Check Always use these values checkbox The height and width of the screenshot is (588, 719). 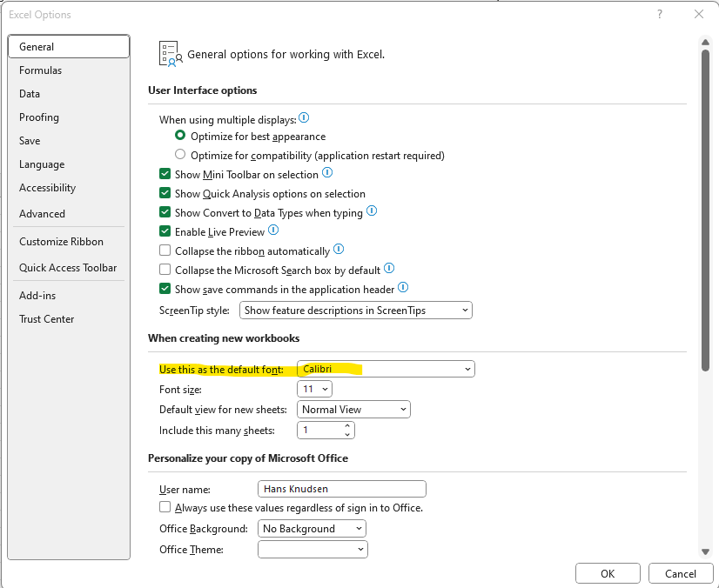(165, 507)
